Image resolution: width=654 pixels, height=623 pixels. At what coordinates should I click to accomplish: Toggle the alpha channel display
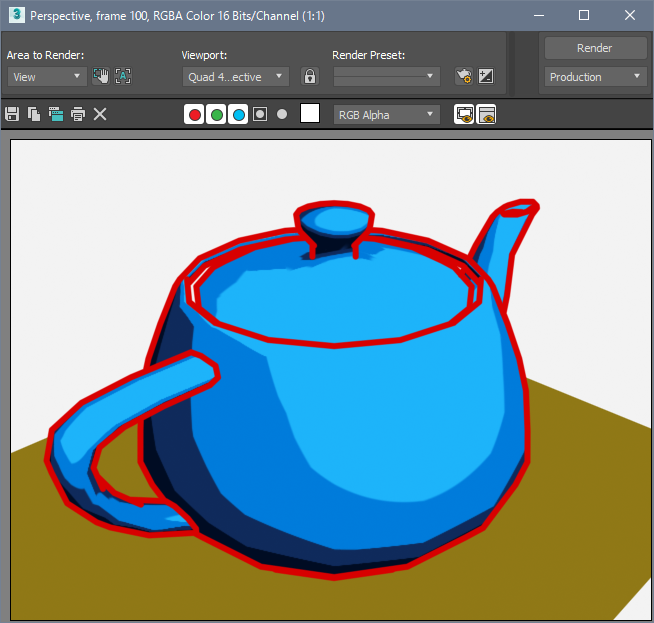click(260, 115)
